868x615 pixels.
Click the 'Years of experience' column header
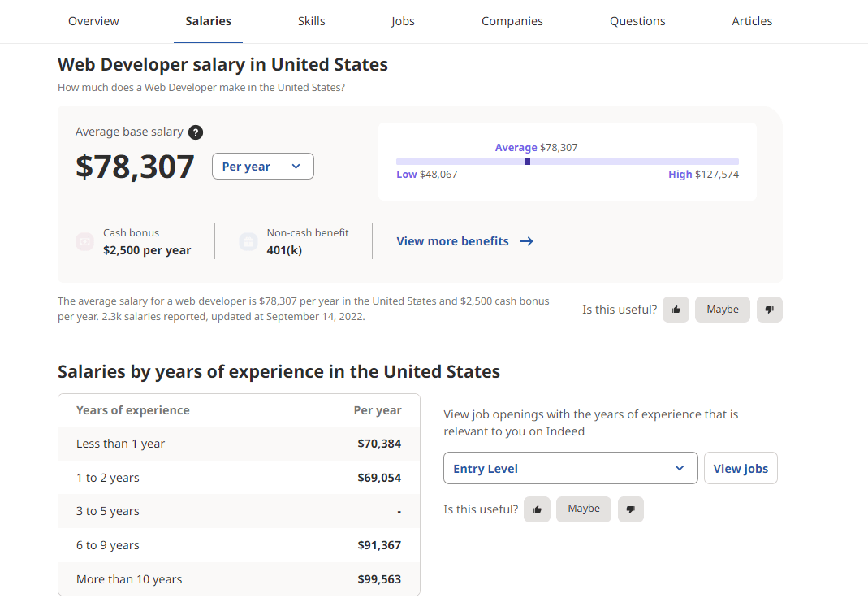click(133, 410)
